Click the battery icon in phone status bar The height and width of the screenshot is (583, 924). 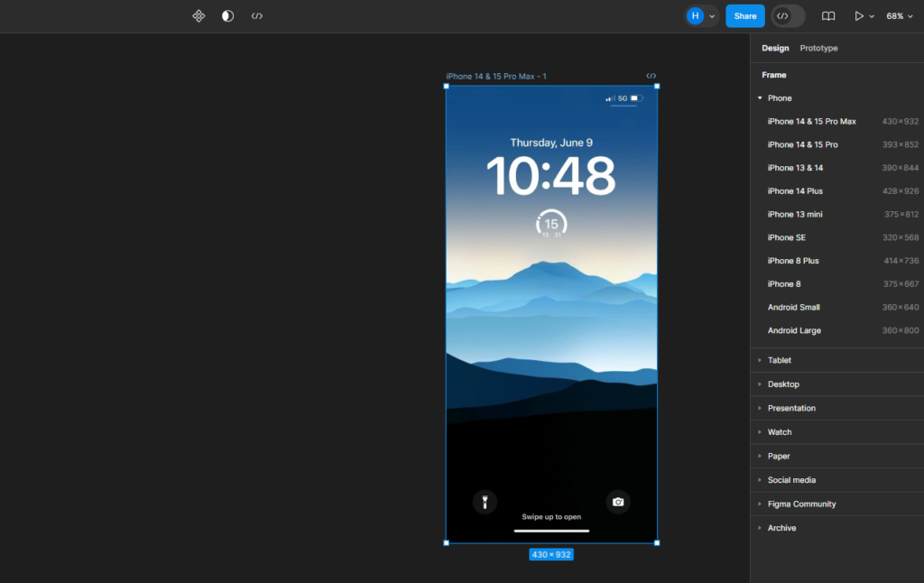pyautogui.click(x=636, y=98)
